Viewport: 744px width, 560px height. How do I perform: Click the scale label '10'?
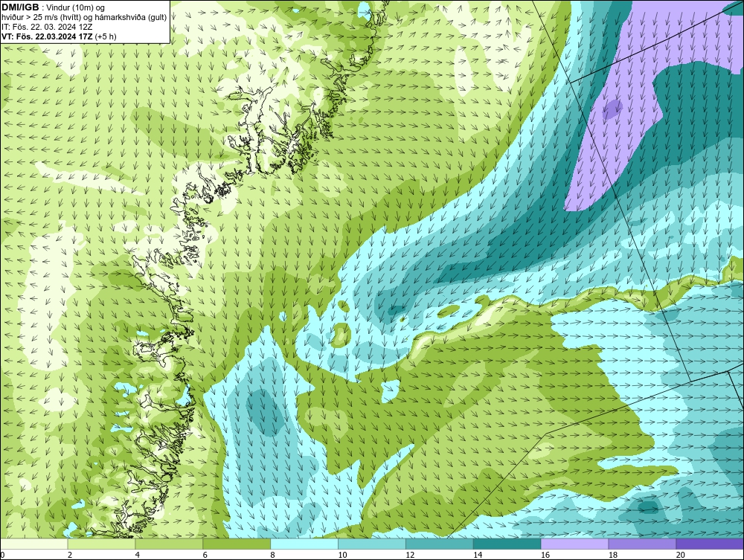(x=342, y=555)
